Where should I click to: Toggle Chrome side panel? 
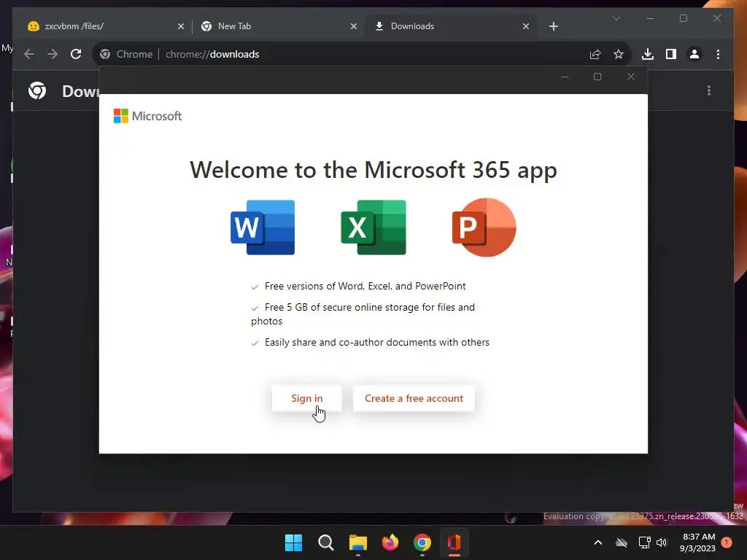click(671, 54)
